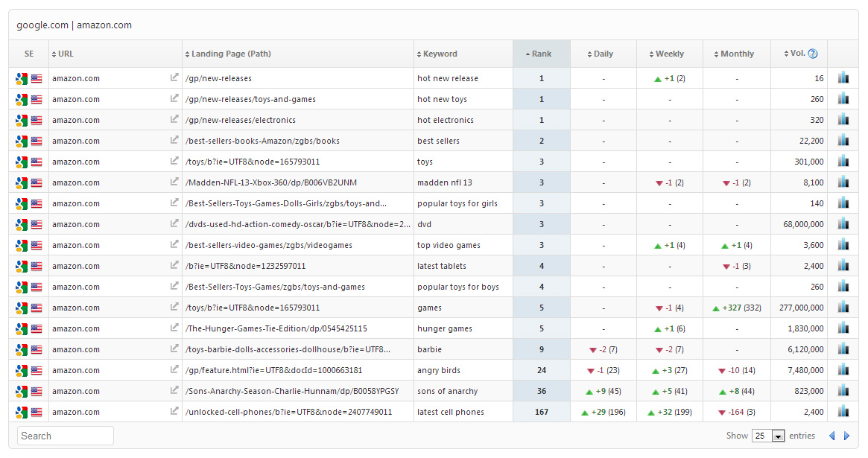Screen dimensions: 868x458
Task: Click Google icon in 'toys' keyword row
Action: (x=22, y=162)
